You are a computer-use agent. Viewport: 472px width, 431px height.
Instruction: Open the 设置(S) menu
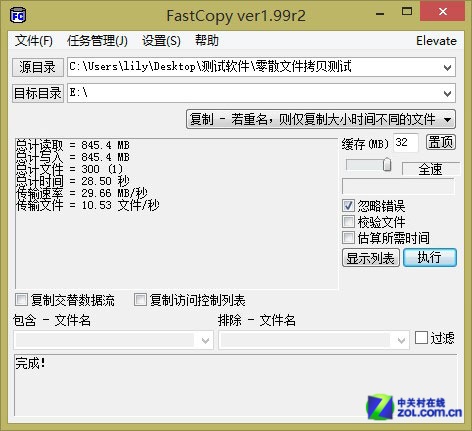tap(161, 41)
